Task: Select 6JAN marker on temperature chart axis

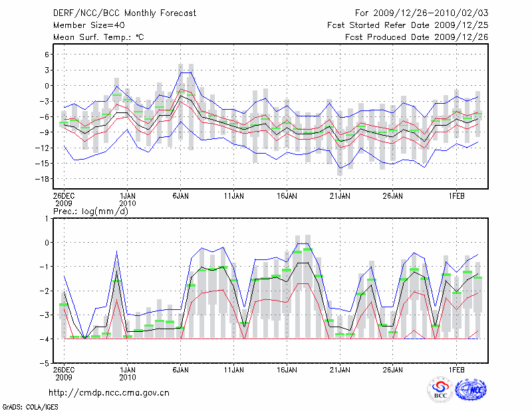Action: (x=180, y=196)
